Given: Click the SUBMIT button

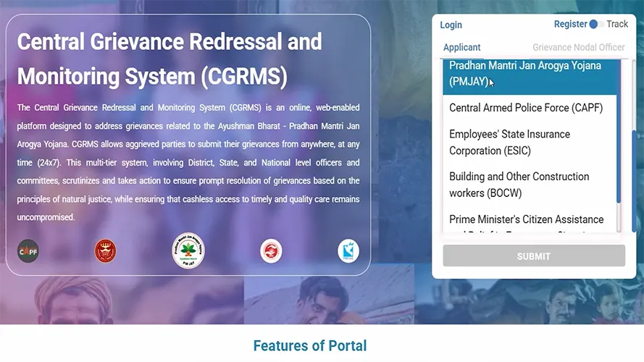Looking at the screenshot, I should (x=533, y=256).
